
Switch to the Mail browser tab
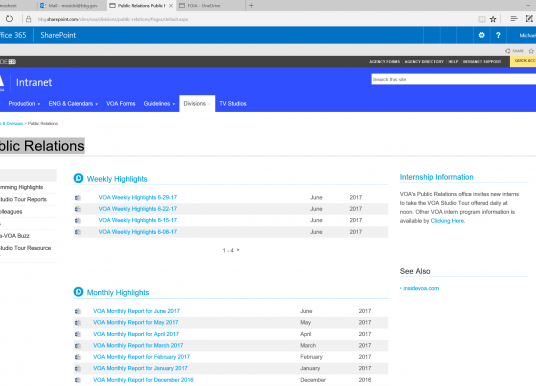pos(72,5)
